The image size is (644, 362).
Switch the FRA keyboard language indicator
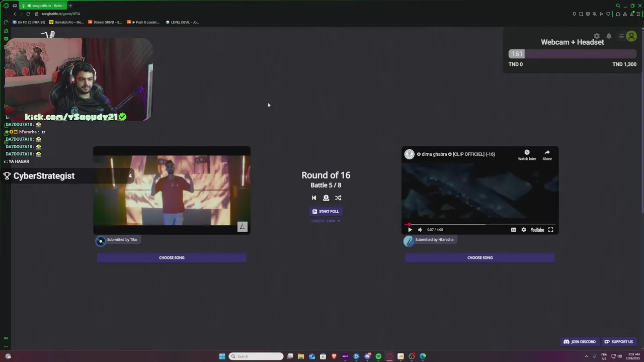pyautogui.click(x=604, y=356)
